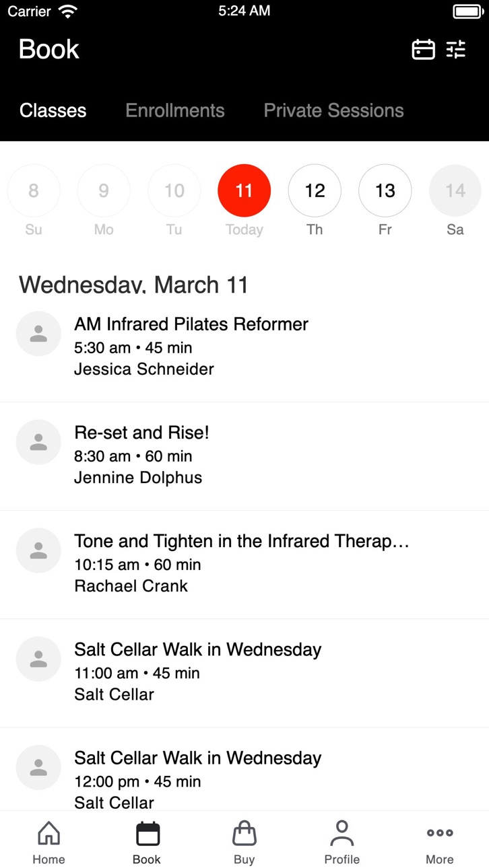Tap Jessica Schneider's avatar placeholder
The width and height of the screenshot is (489, 868).
tap(38, 334)
